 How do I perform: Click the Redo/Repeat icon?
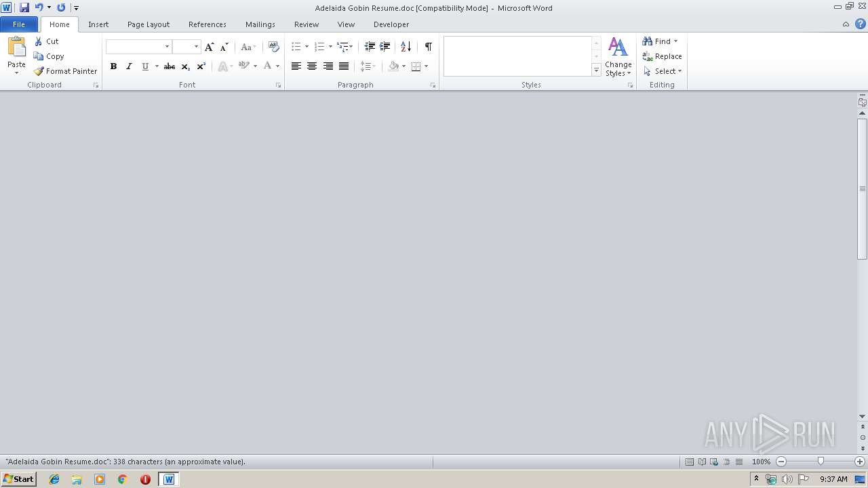point(61,7)
